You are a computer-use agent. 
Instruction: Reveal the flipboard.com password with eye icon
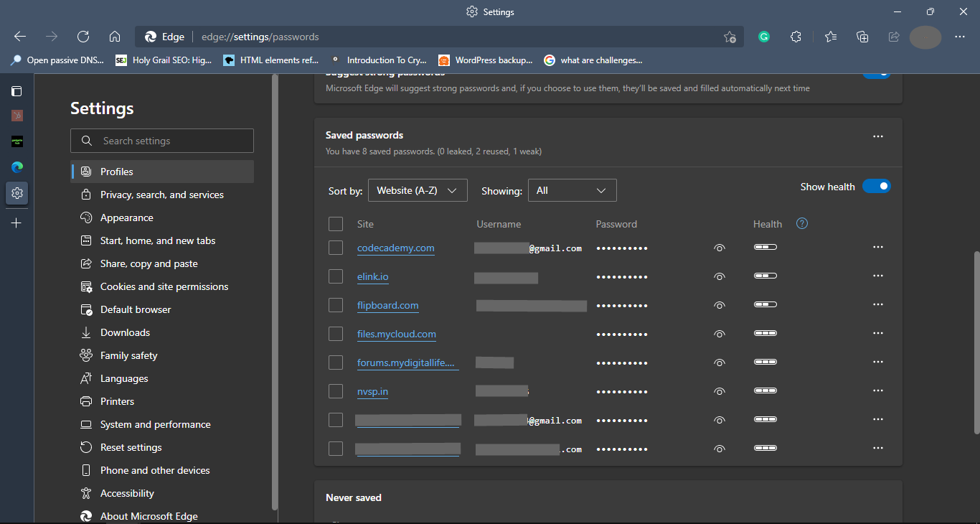[x=720, y=305]
